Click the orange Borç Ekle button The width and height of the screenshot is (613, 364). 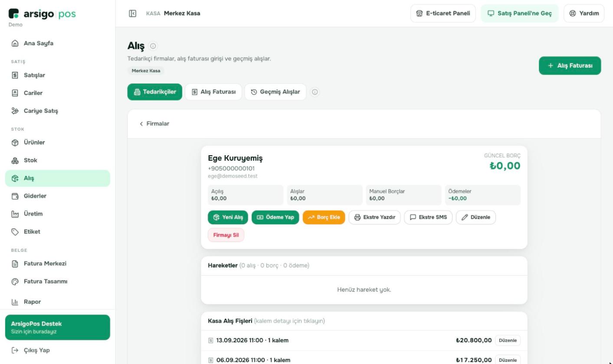324,218
